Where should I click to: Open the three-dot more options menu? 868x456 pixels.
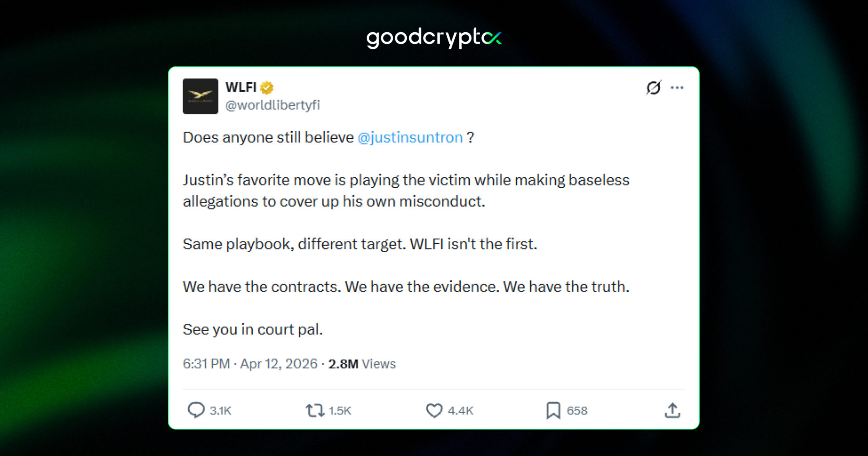(677, 88)
